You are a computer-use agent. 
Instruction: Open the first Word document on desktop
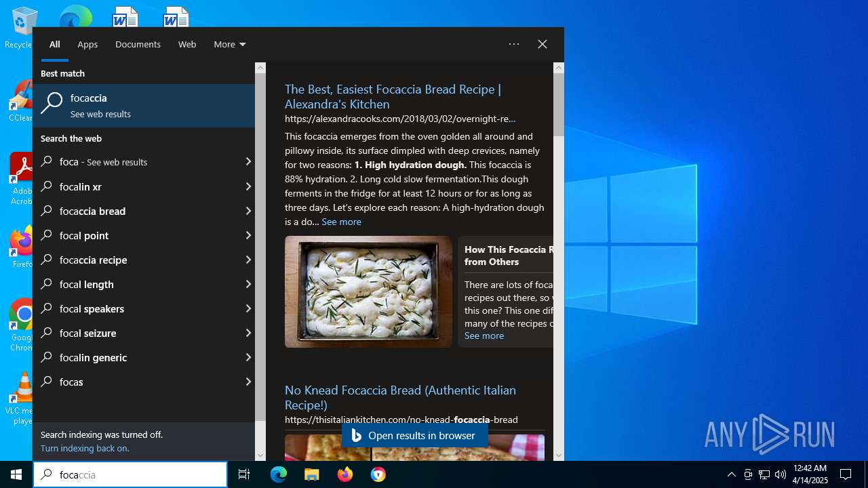pyautogui.click(x=125, y=16)
